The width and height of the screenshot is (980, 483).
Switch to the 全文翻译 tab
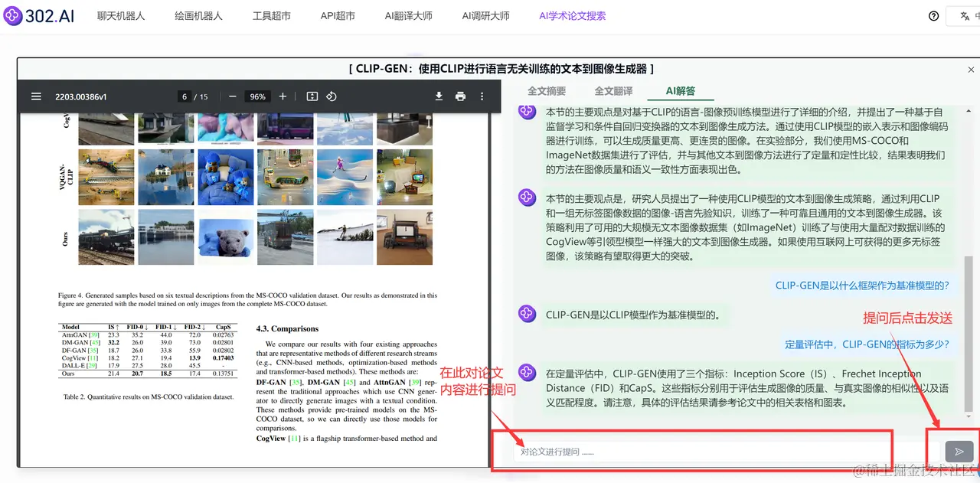pyautogui.click(x=612, y=90)
